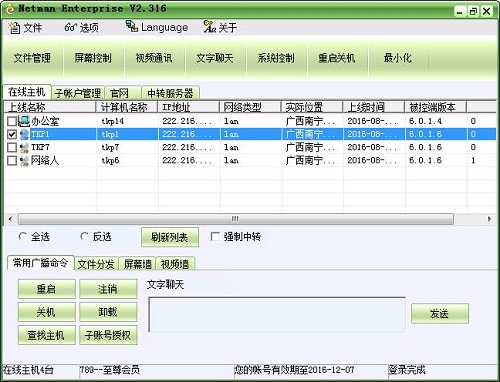Image resolution: width=500 pixels, height=382 pixels.
Task: Check the TKP7 host checkbox
Action: click(12, 147)
